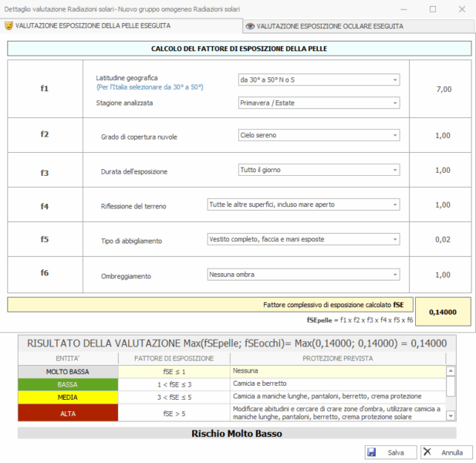Image resolution: width=476 pixels, height=463 pixels.
Task: Click f1 value 7,00
Action: (x=444, y=90)
